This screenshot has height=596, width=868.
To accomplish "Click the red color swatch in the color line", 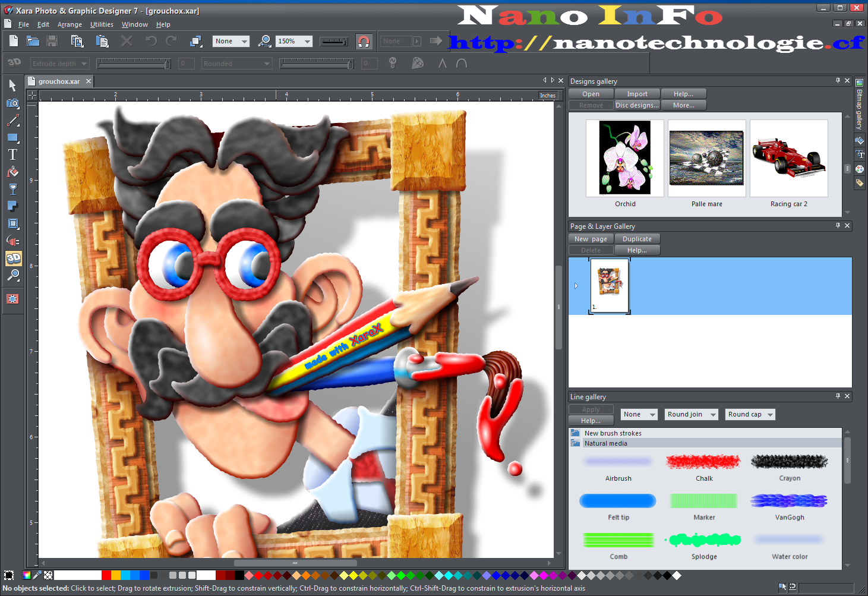I will coord(106,575).
